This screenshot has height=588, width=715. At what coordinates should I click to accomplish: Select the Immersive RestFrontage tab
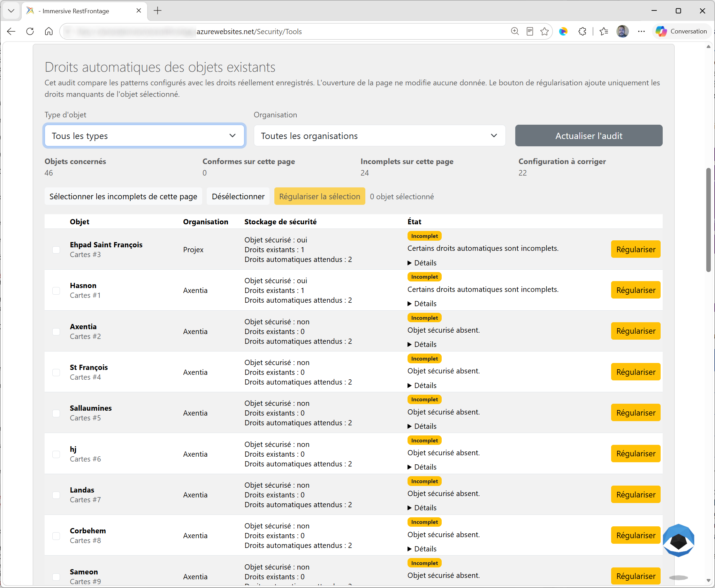[x=85, y=11]
